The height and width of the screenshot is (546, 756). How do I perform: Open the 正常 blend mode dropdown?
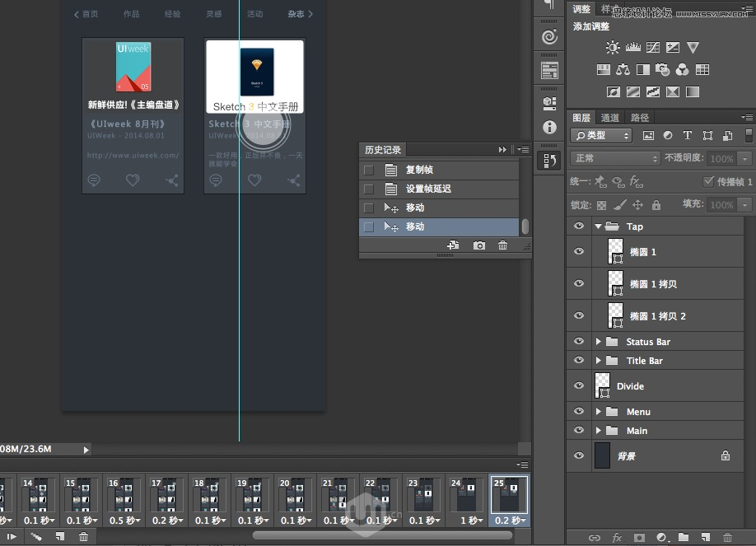pyautogui.click(x=615, y=158)
